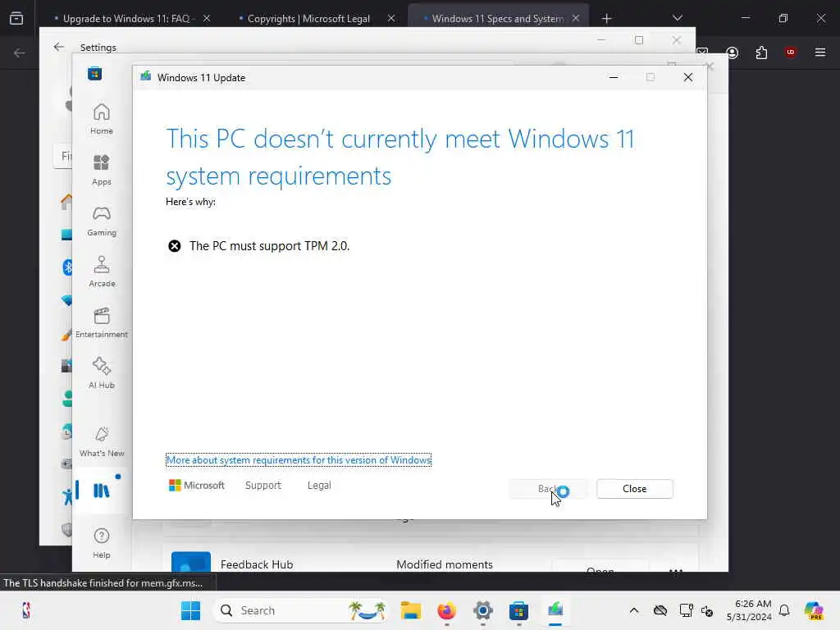This screenshot has height=630, width=840.
Task: Open Home in Microsoft Store sidebar
Action: 101,119
